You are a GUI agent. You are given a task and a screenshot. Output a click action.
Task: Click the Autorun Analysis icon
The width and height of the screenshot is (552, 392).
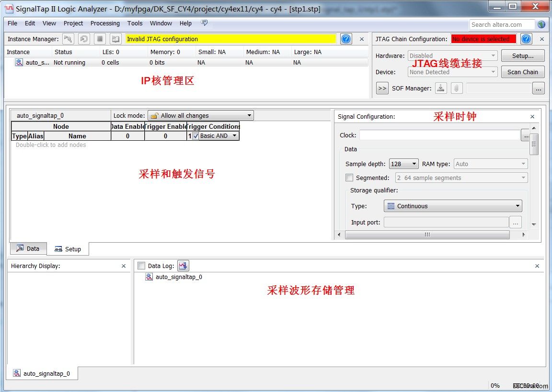(84, 39)
